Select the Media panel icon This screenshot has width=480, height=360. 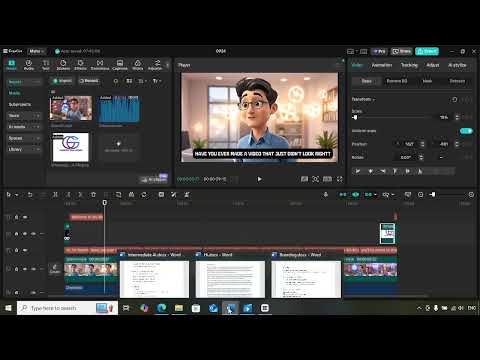click(x=11, y=65)
